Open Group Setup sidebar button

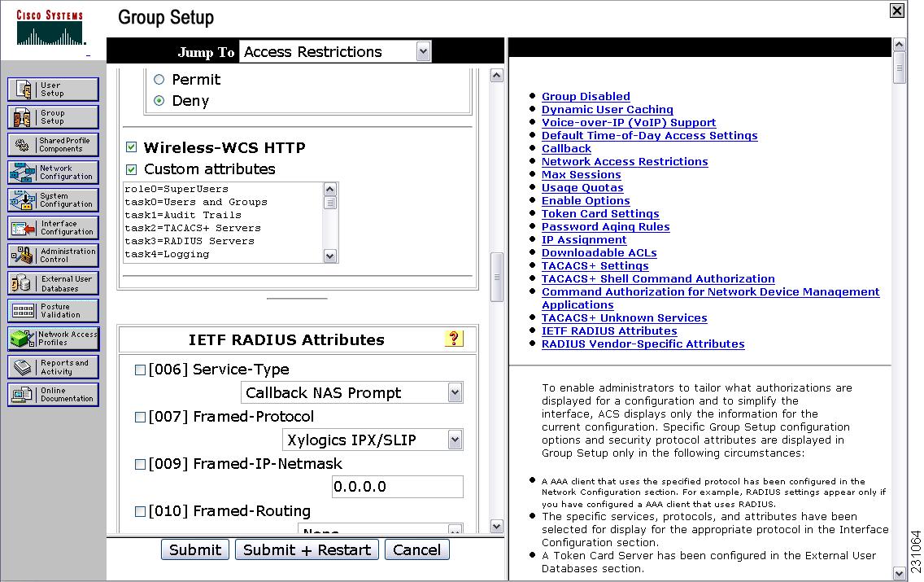coord(53,117)
